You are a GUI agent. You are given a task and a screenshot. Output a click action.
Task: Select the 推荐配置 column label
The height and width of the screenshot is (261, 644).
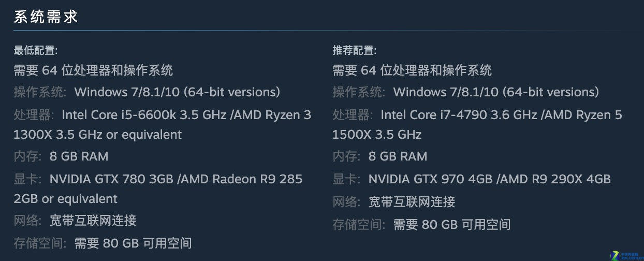[x=354, y=50]
